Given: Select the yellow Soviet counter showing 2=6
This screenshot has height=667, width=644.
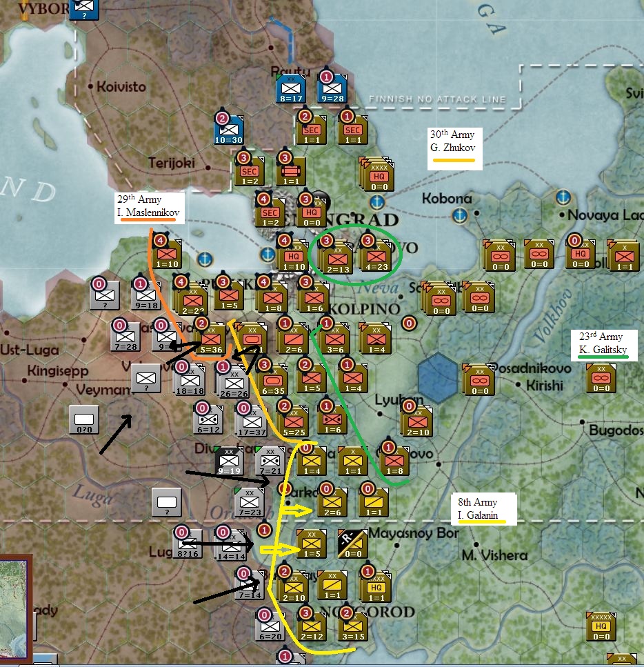Looking at the screenshot, I should 332,503.
